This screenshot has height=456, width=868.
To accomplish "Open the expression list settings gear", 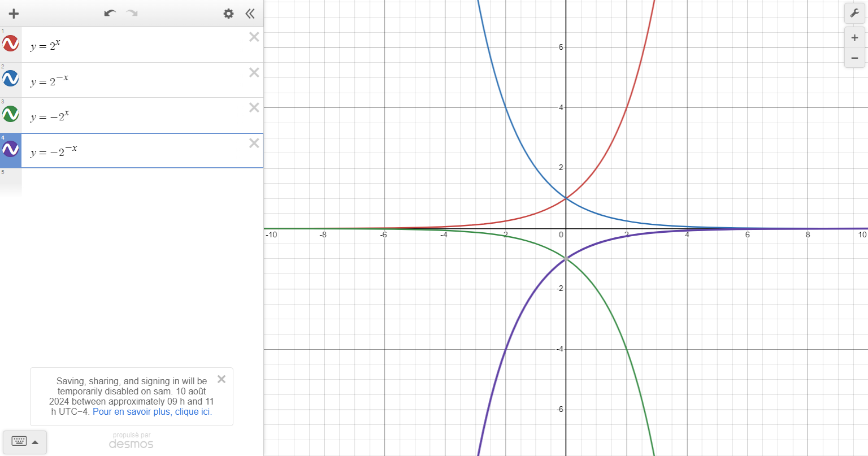I will point(228,14).
